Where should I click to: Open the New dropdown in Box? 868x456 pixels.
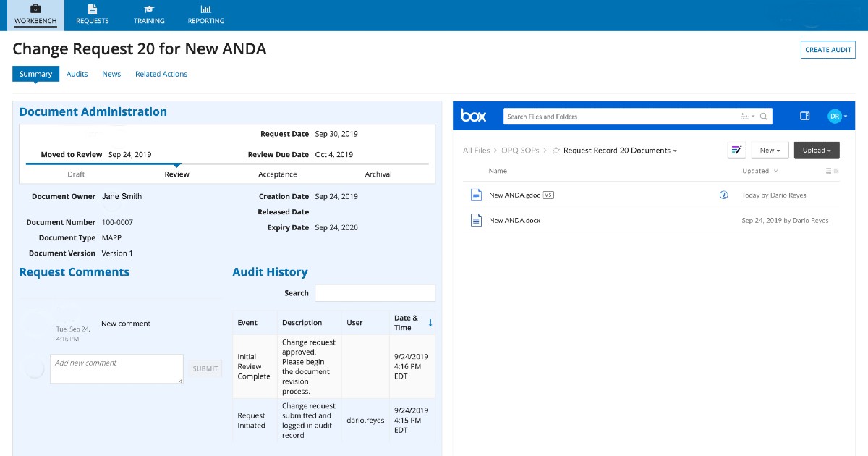pyautogui.click(x=770, y=150)
